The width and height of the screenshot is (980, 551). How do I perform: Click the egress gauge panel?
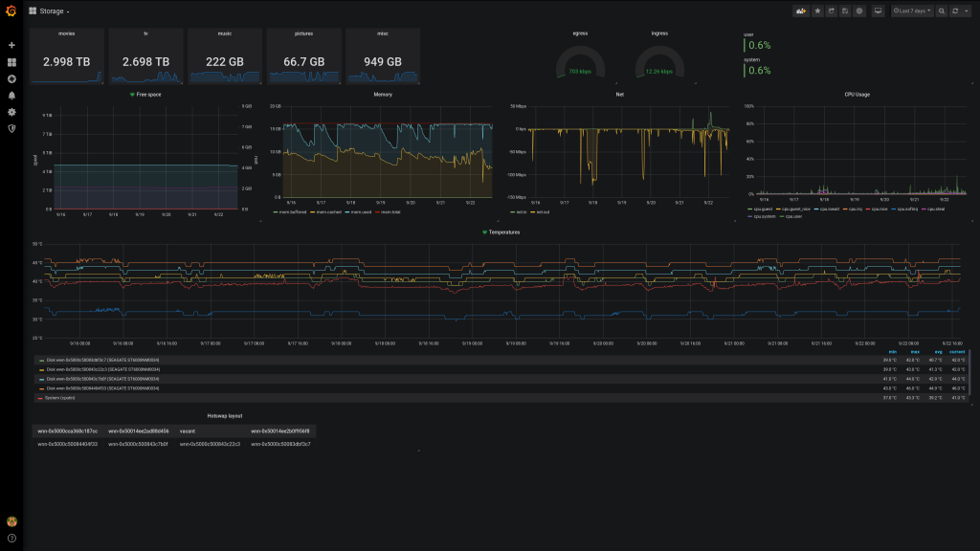pyautogui.click(x=580, y=56)
